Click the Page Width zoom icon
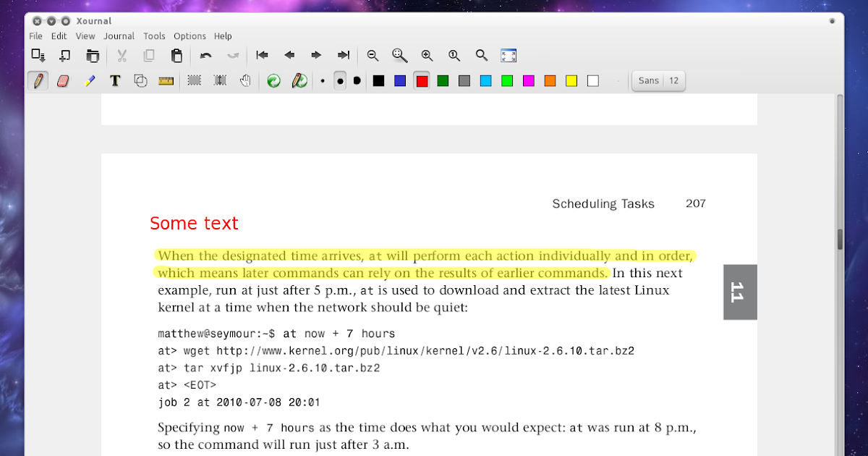 [400, 55]
